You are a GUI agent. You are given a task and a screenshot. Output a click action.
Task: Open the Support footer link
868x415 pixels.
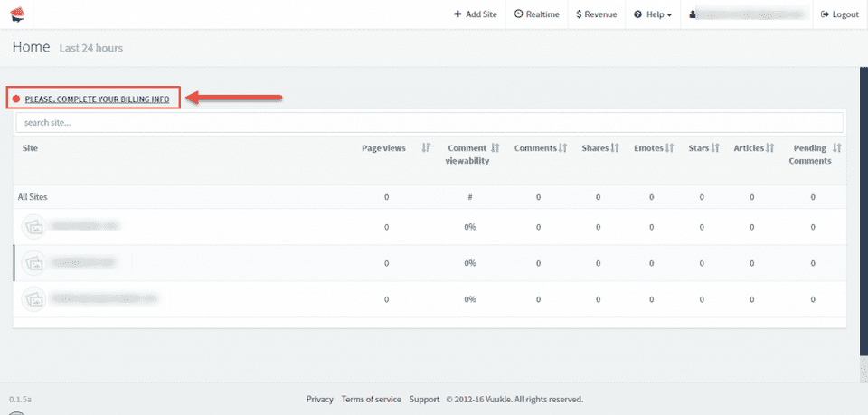click(x=425, y=399)
